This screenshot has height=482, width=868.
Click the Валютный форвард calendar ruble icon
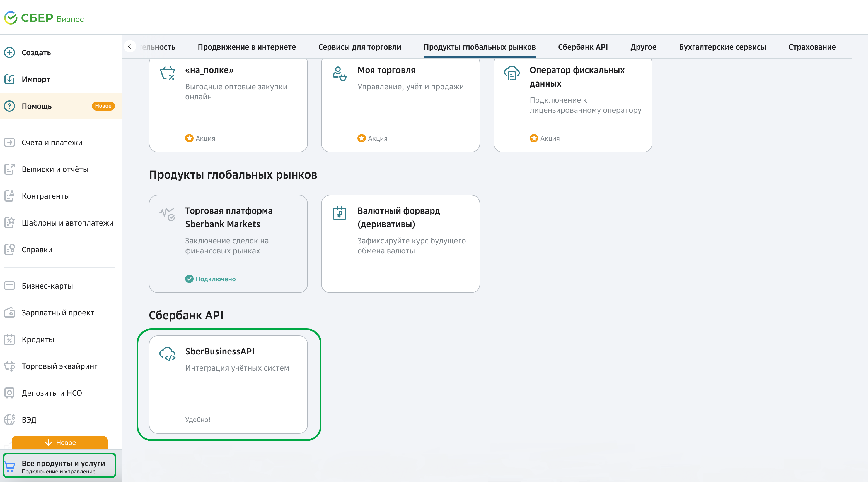tap(340, 213)
